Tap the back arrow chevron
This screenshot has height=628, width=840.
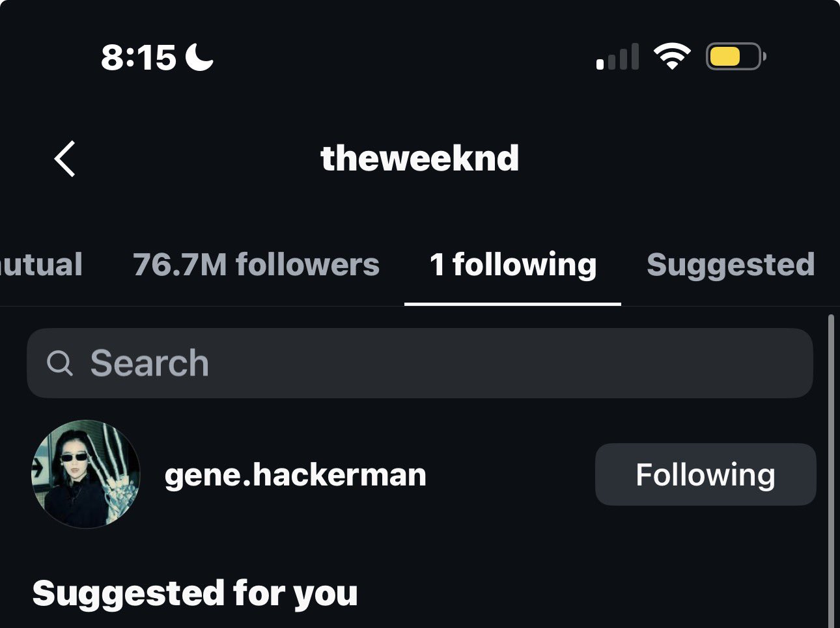pos(64,159)
